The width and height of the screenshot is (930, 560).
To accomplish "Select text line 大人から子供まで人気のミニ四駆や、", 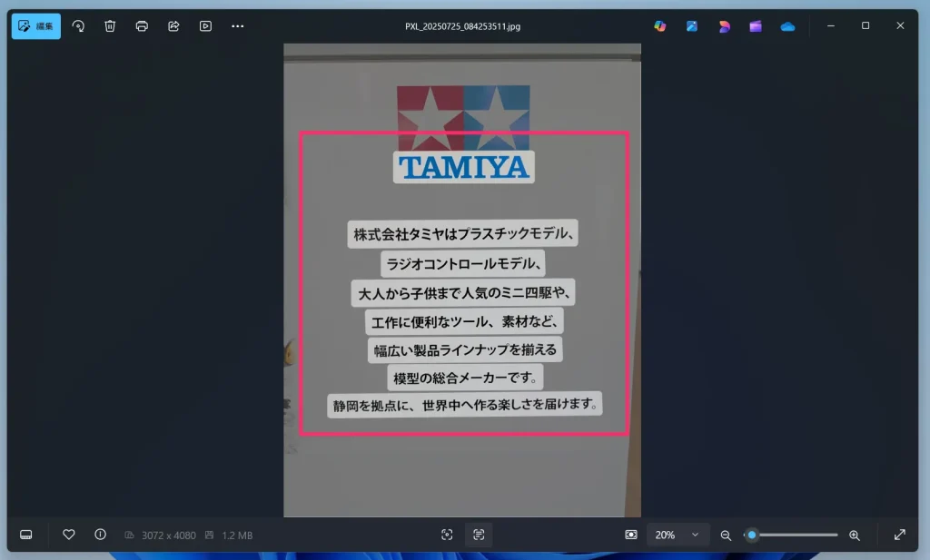I will point(463,293).
